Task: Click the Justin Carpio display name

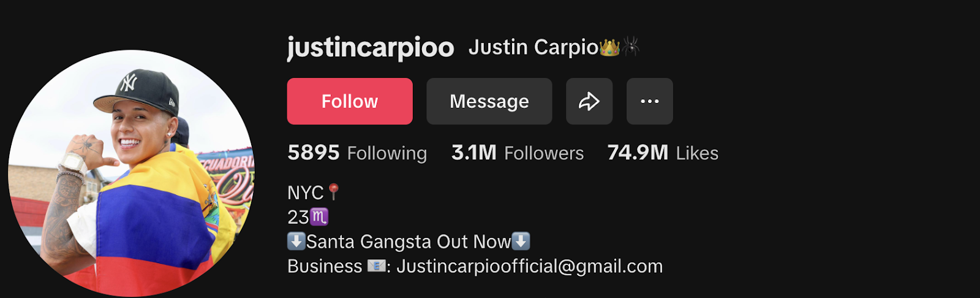Action: (533, 47)
